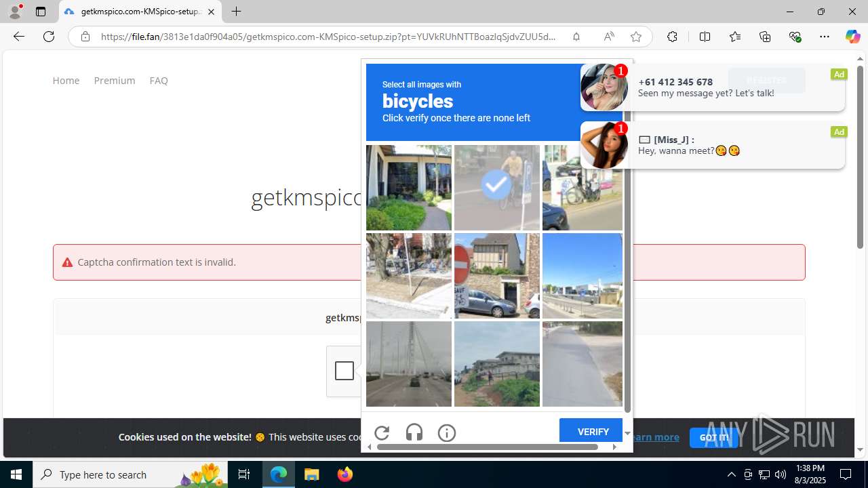The height and width of the screenshot is (488, 868).
Task: Select the snowy bike rack tile
Action: 409,276
